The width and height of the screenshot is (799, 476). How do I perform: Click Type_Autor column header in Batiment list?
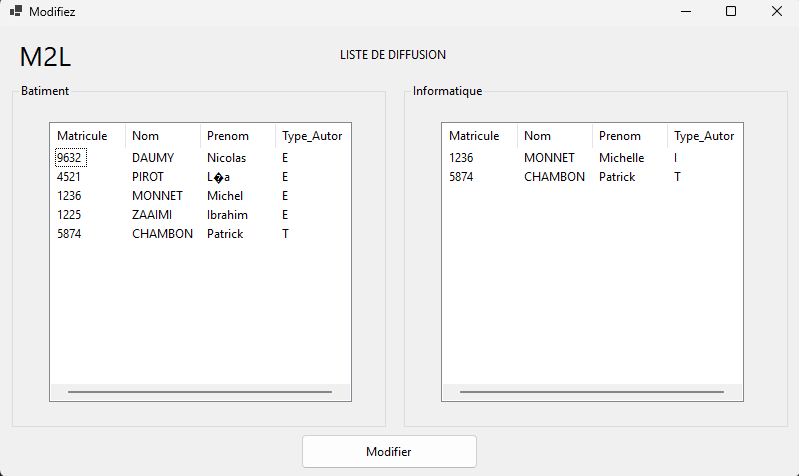(x=312, y=136)
